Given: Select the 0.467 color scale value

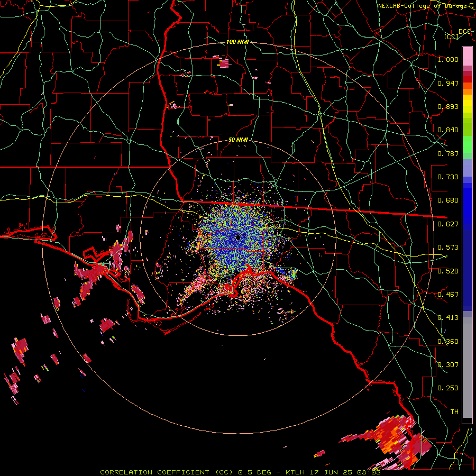Looking at the screenshot, I should tap(448, 295).
